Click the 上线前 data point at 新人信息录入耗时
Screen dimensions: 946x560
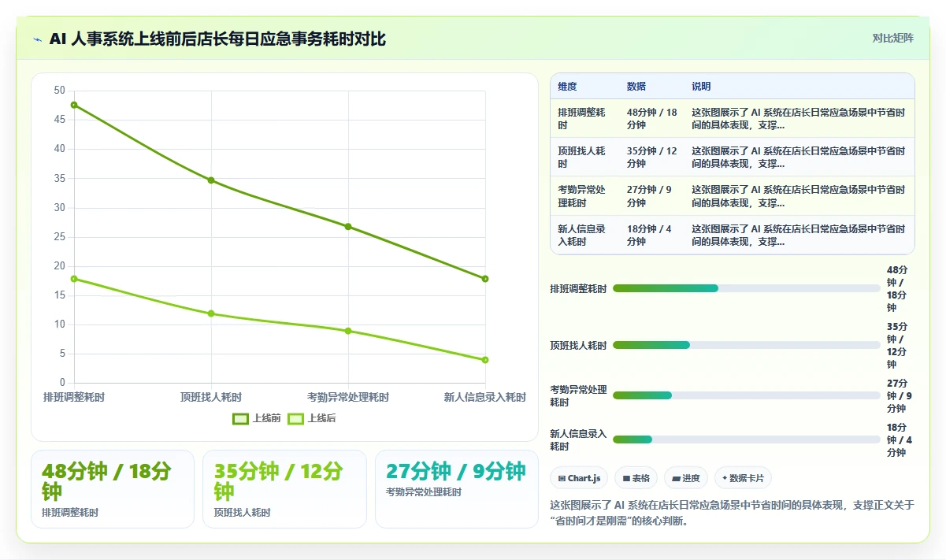tap(485, 279)
